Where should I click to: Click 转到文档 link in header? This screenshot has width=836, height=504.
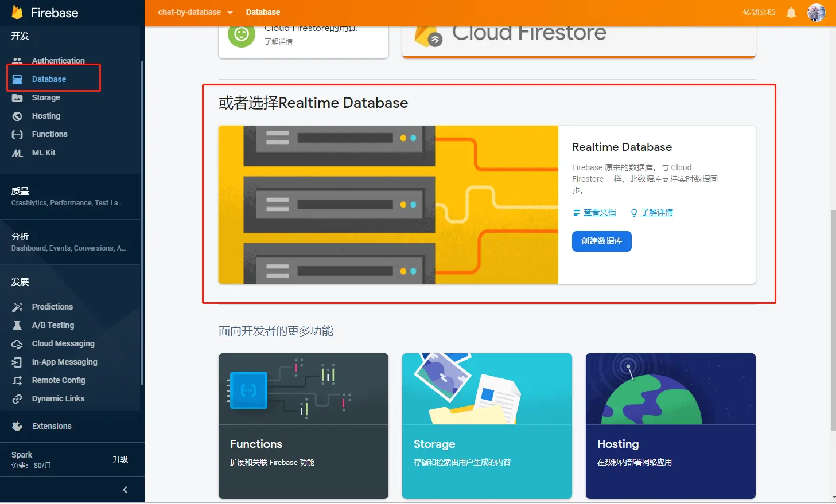click(759, 12)
